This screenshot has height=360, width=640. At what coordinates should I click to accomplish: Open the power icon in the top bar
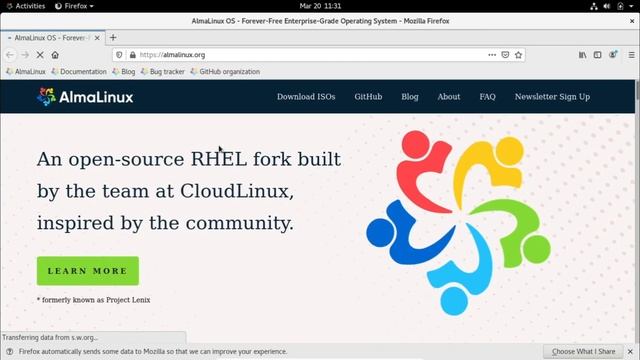pyautogui.click(x=620, y=6)
